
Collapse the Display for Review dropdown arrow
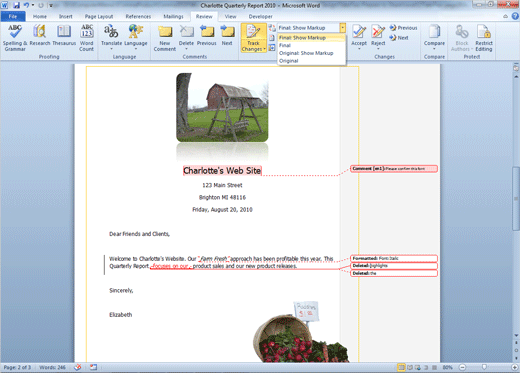point(342,28)
